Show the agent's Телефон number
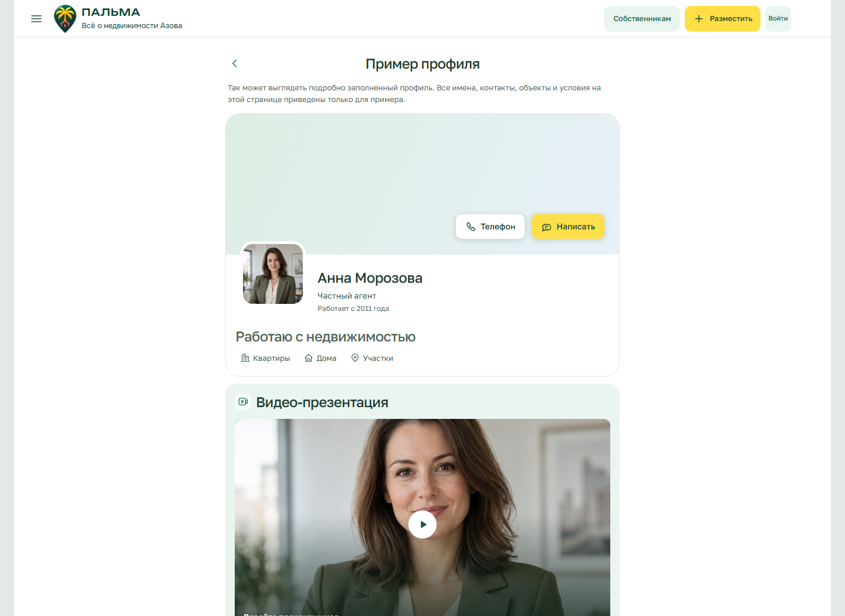 (x=490, y=226)
